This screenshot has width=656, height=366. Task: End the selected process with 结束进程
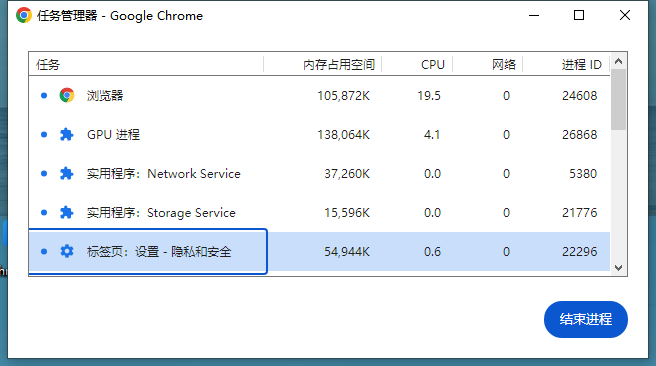click(x=586, y=319)
